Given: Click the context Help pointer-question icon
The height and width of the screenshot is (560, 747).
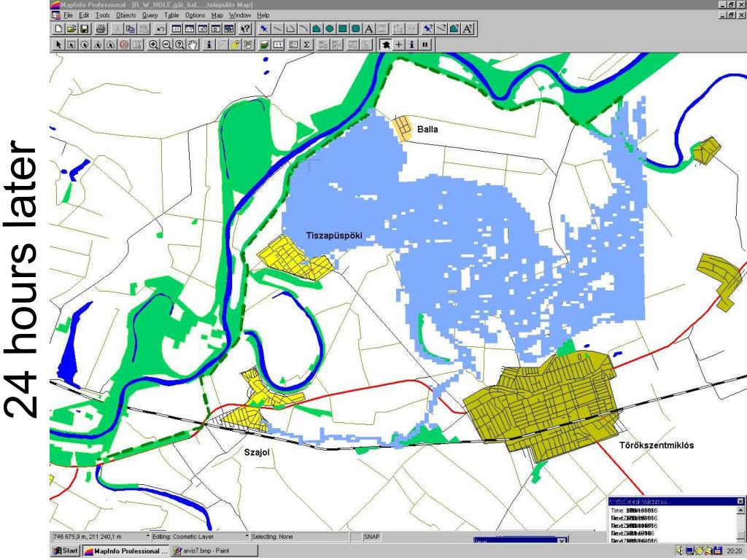Looking at the screenshot, I should coord(245,29).
